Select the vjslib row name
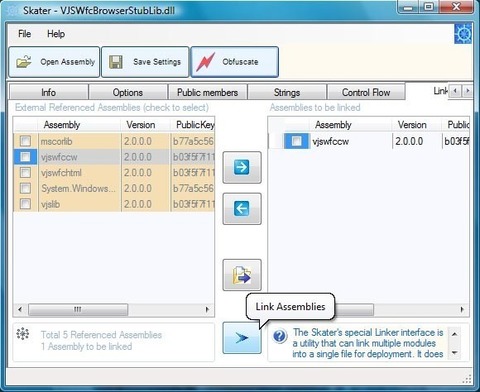Image resolution: width=480 pixels, height=392 pixels. 50,204
